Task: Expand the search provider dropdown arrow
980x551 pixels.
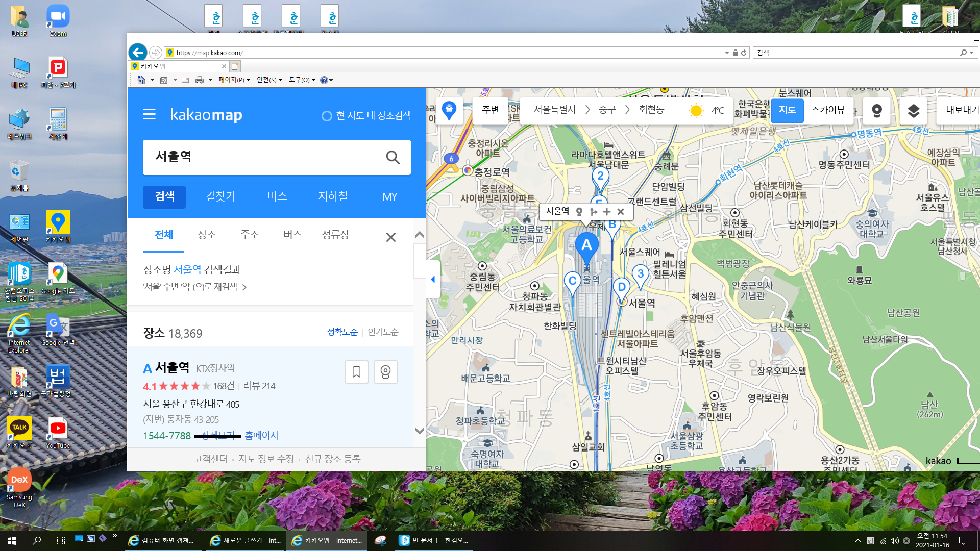Action: [x=971, y=53]
